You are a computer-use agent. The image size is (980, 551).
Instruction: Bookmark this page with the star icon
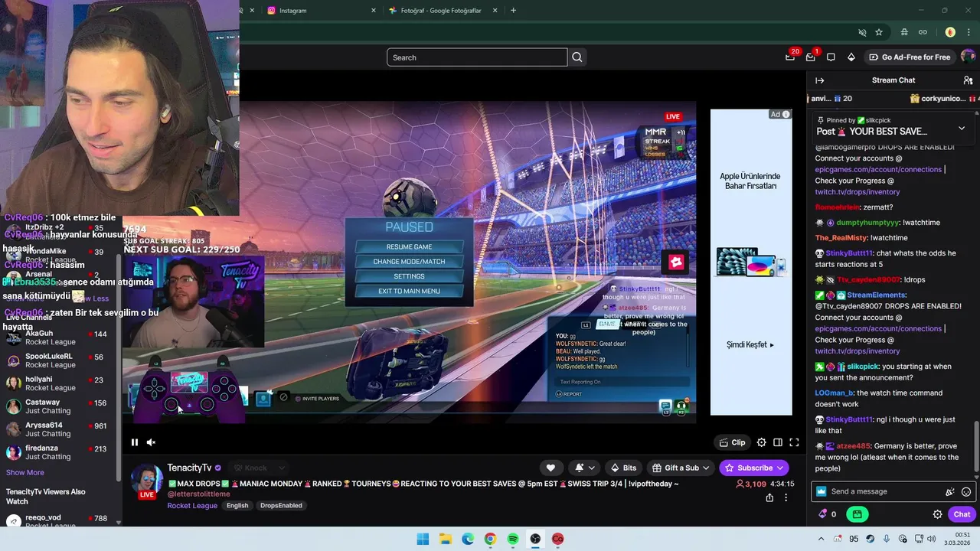tap(879, 32)
